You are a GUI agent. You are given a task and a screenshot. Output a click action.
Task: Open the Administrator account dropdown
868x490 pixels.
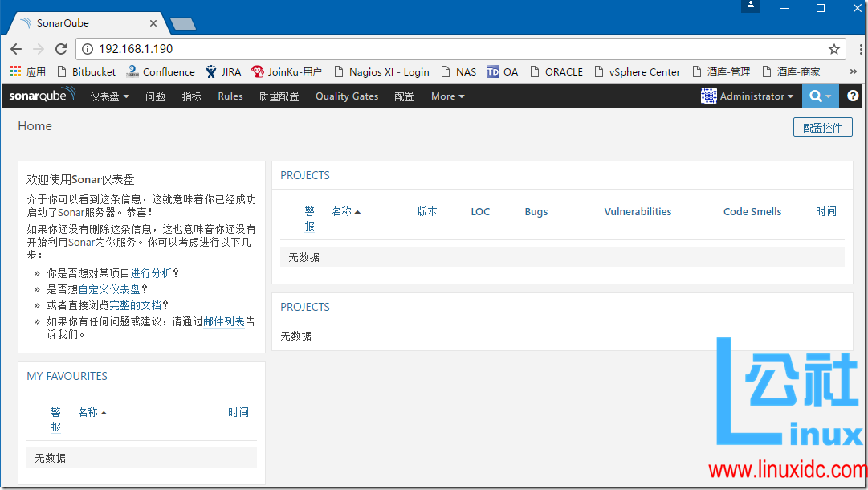coord(747,96)
